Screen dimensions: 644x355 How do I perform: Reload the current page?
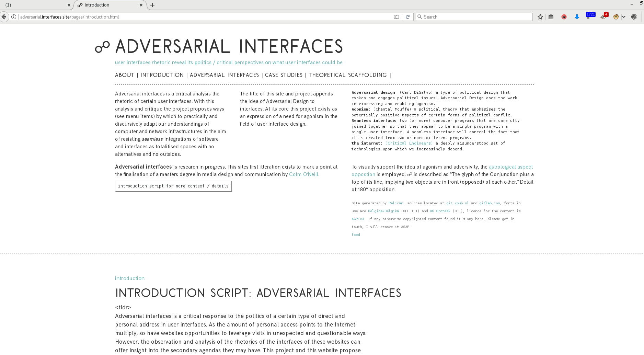click(x=407, y=17)
